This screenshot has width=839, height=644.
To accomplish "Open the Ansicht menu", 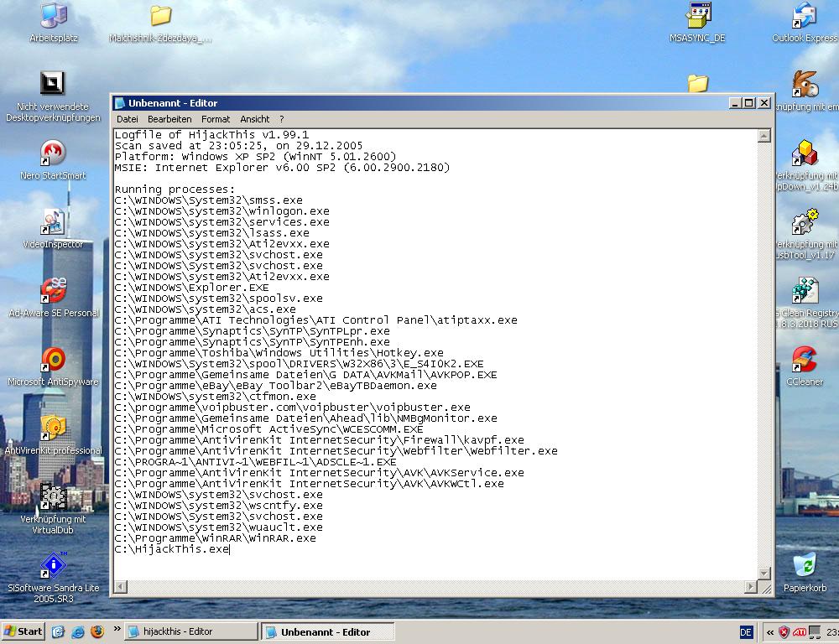I will tap(255, 119).
